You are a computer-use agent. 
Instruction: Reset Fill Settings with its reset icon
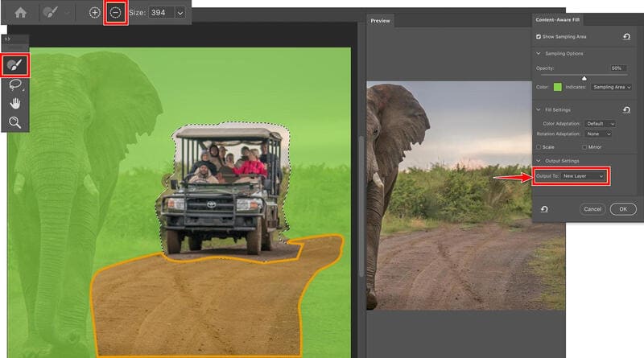(x=626, y=109)
